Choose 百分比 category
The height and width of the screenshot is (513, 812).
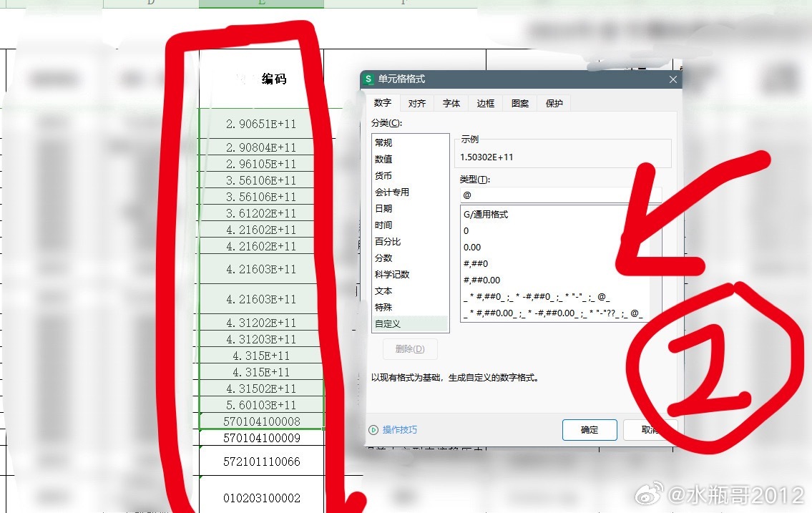point(410,242)
